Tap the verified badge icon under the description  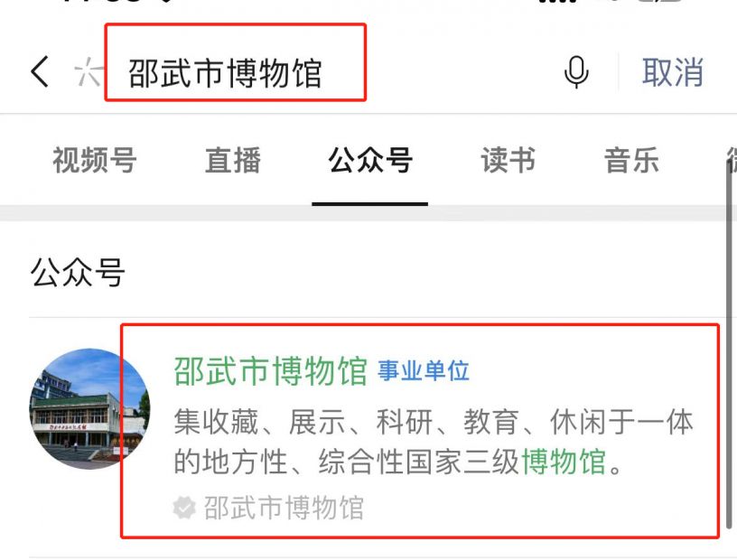[184, 508]
